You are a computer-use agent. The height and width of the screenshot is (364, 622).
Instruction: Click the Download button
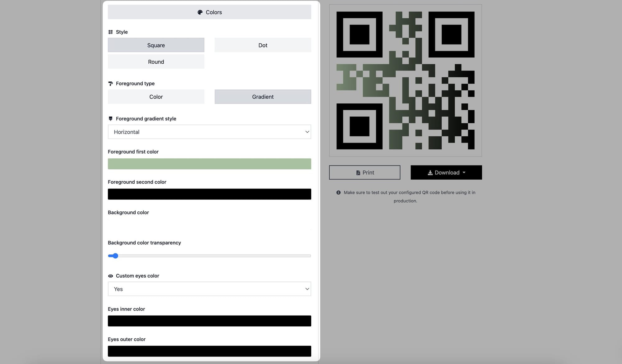click(446, 172)
